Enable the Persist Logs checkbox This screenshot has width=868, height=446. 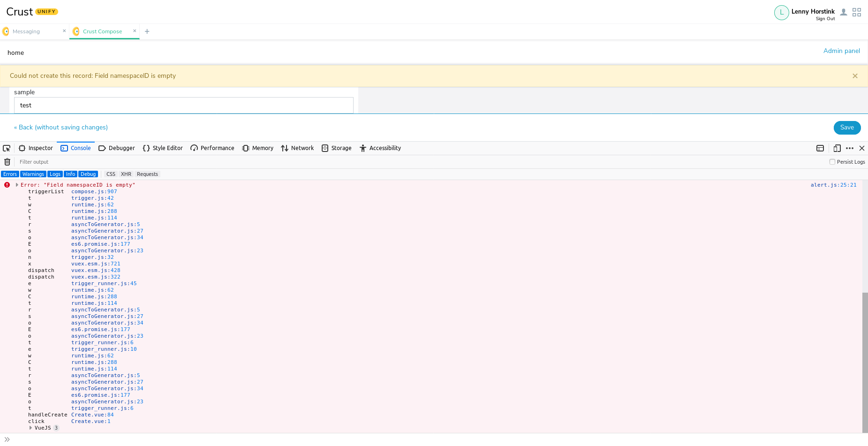click(x=832, y=161)
